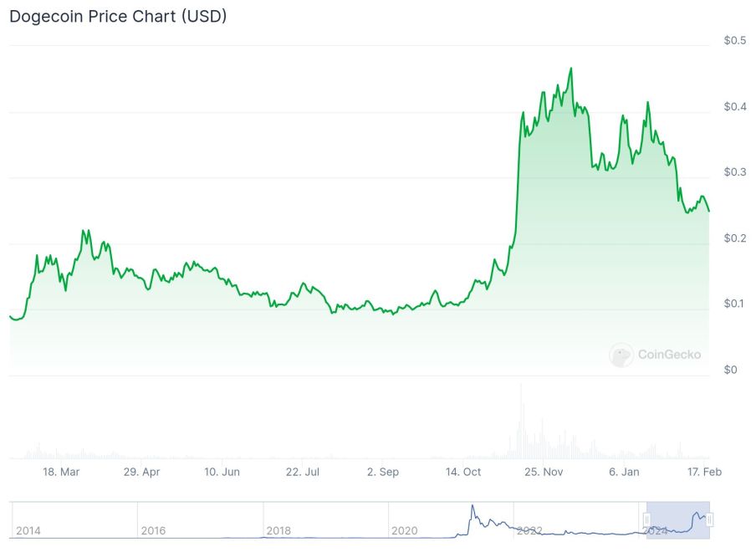The image size is (756, 552).
Task: Select the 25. Nov x-axis date label
Action: click(x=543, y=472)
